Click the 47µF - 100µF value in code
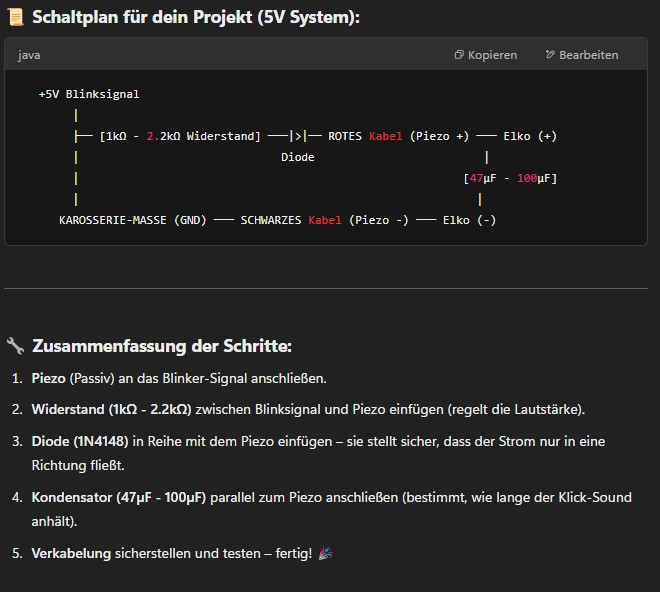660x592 pixels. tap(510, 178)
